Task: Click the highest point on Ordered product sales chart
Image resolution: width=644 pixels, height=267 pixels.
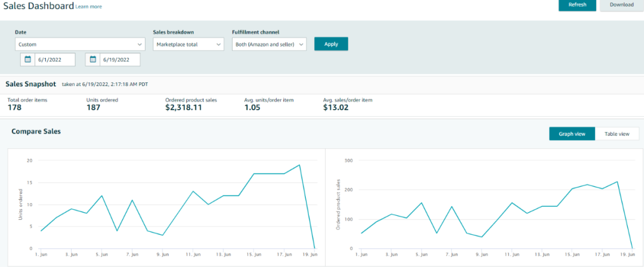Action: coord(617,182)
